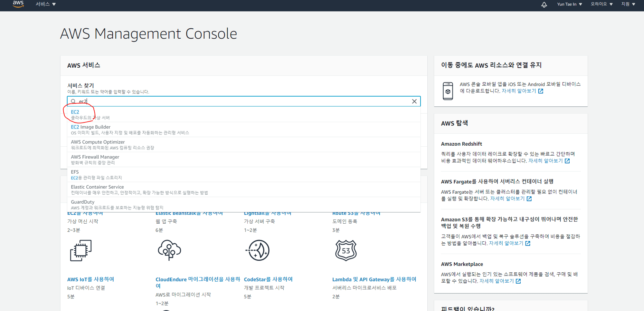This screenshot has width=644, height=311.
Task: Open AWS IoT를 사용하여 link
Action: (90, 279)
